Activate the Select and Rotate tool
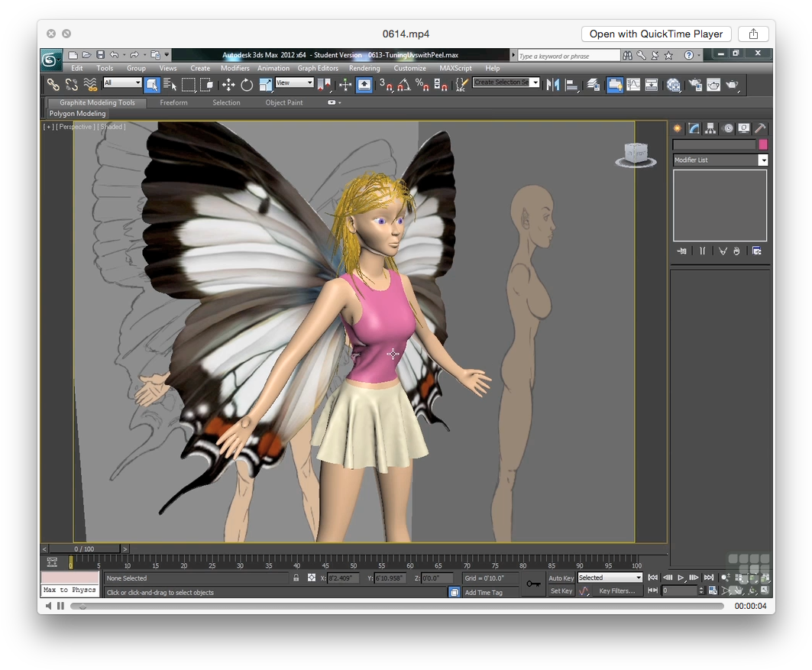Image resolution: width=812 pixels, height=670 pixels. tap(248, 84)
